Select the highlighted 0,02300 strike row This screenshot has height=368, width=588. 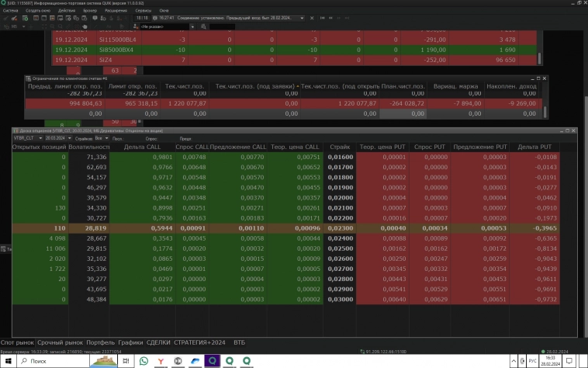pos(340,229)
